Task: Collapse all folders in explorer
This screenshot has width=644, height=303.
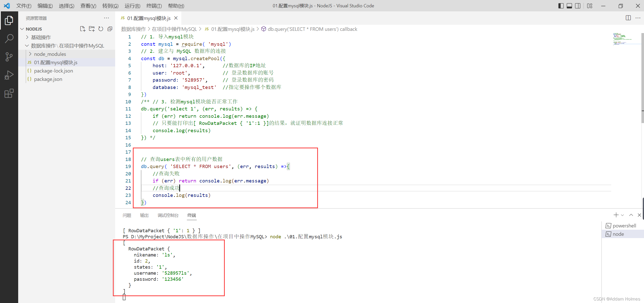Action: [x=110, y=29]
